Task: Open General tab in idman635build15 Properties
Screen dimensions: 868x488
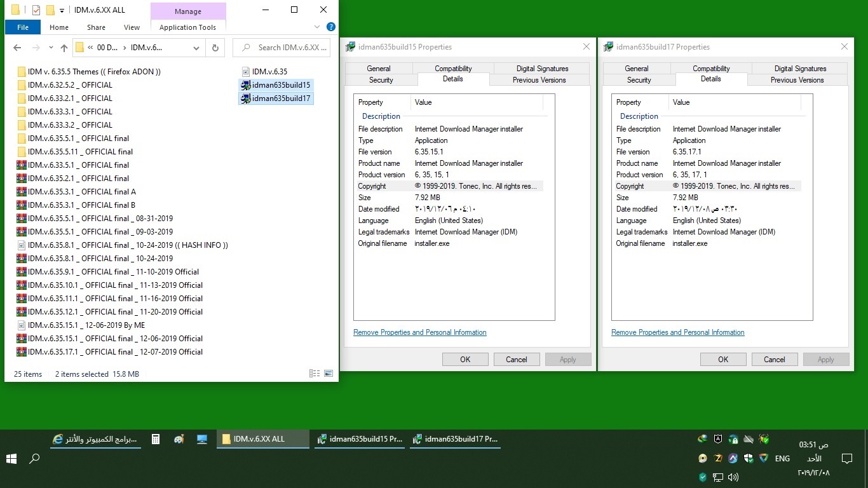Action: coord(379,69)
